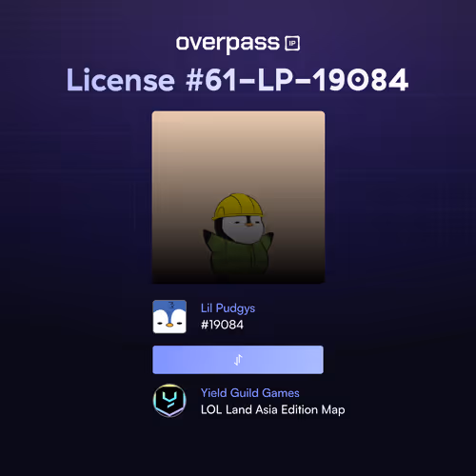476x476 pixels.
Task: Open the Lil Pudgys collection link
Action: point(228,308)
